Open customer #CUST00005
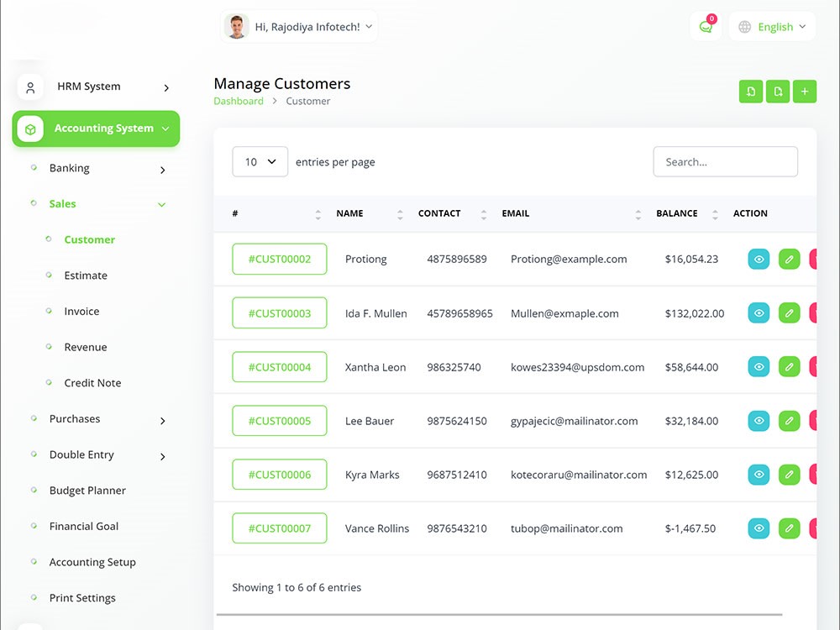 [280, 421]
